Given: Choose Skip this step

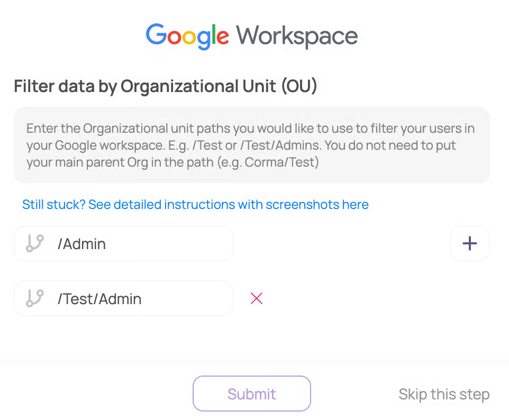Looking at the screenshot, I should (x=443, y=394).
